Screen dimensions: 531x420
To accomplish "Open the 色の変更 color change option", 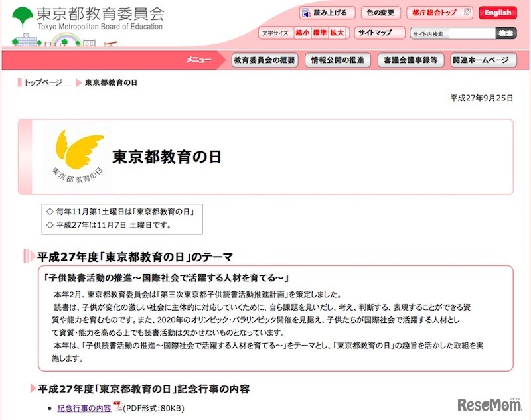I will (380, 13).
